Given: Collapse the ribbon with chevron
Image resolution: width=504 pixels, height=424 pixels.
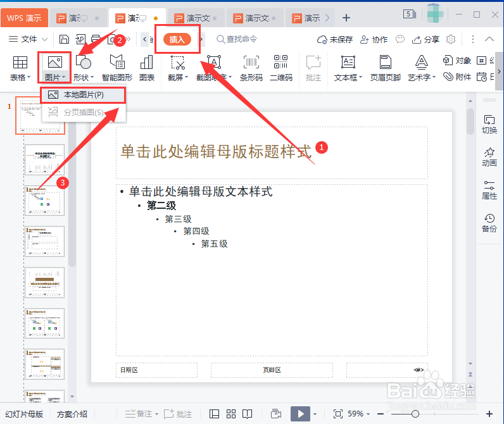Looking at the screenshot, I should pos(489,39).
